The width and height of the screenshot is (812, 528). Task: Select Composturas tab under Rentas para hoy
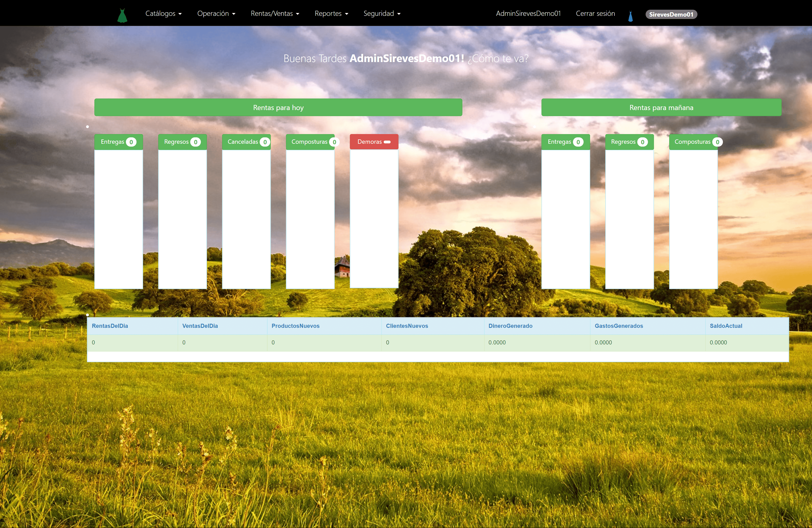pyautogui.click(x=310, y=142)
